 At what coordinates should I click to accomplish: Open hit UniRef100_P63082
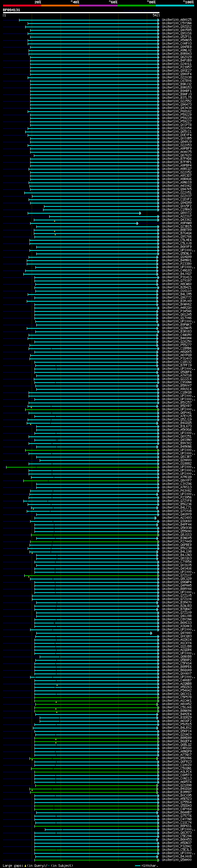(x=177, y=491)
